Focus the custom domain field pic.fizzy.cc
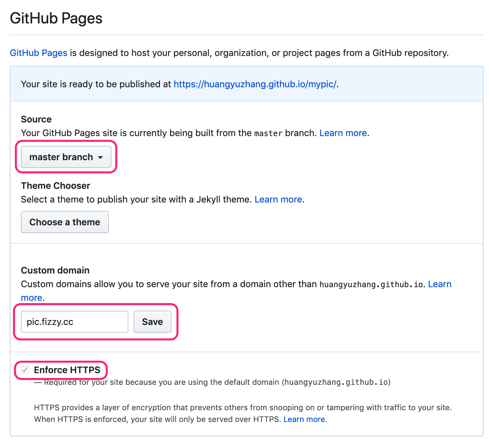The image size is (492, 448). click(75, 322)
